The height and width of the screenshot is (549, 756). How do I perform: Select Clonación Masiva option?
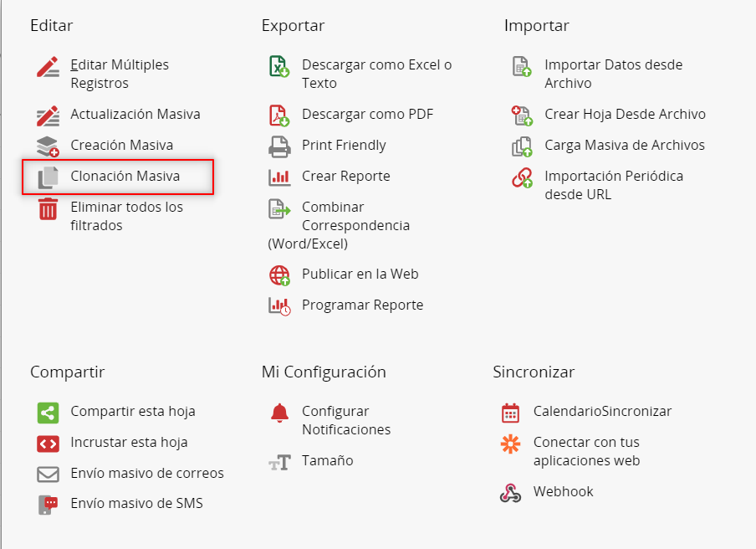pos(125,177)
